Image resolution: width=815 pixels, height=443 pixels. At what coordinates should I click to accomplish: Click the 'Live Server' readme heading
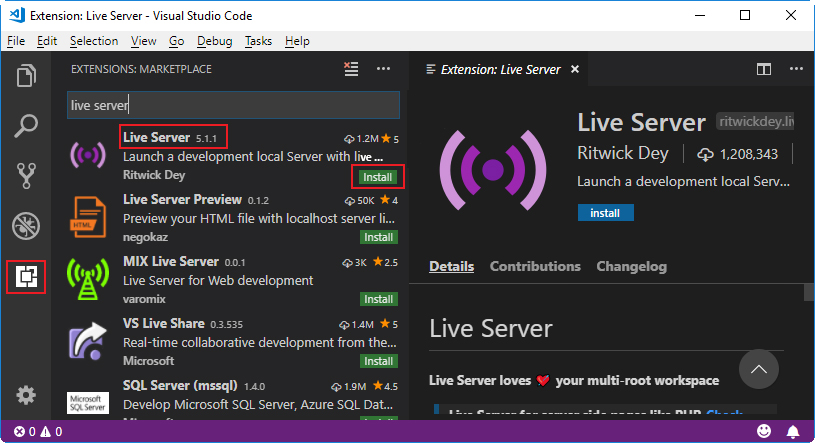pyautogui.click(x=491, y=329)
